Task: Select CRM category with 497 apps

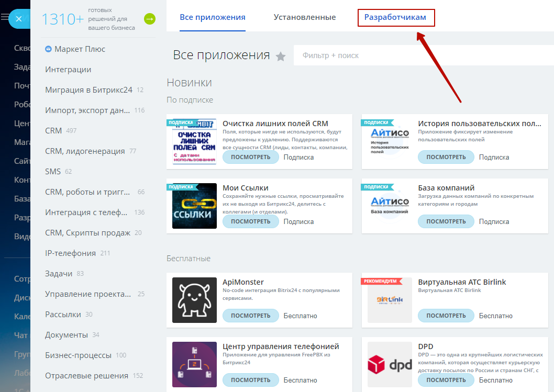Action: click(x=53, y=131)
